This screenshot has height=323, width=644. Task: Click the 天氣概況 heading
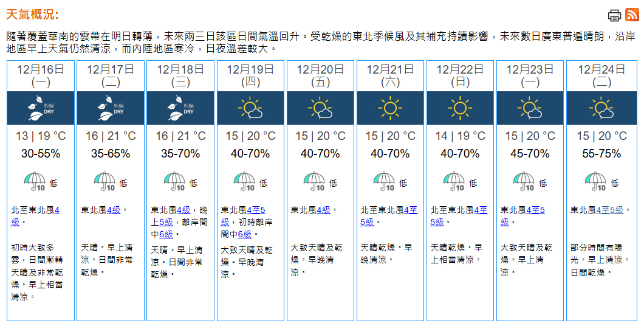coord(32,15)
